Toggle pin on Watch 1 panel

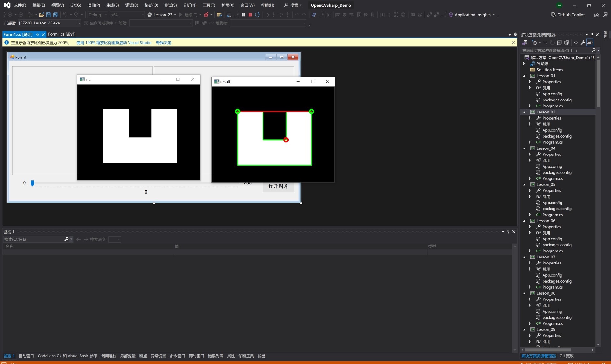[x=508, y=231]
